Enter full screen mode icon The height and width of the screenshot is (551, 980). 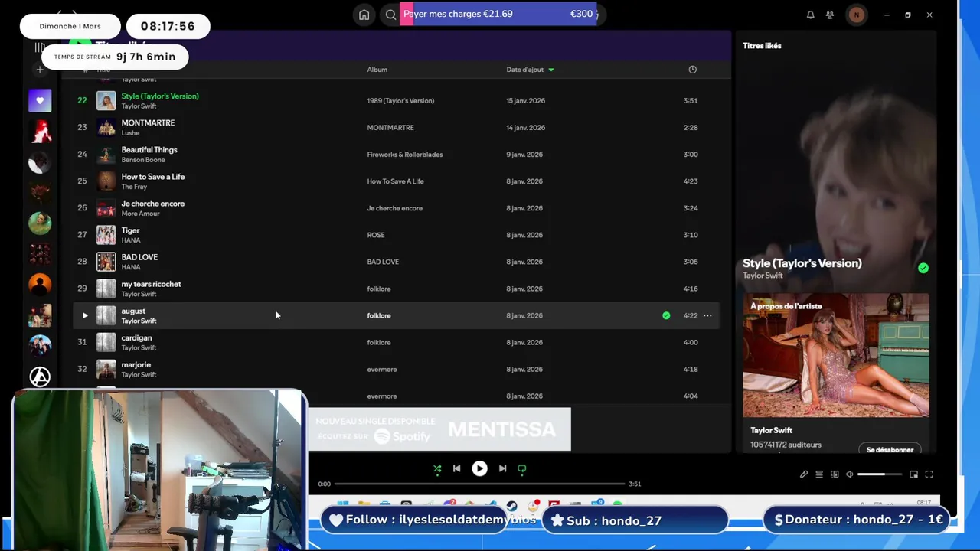coord(929,474)
